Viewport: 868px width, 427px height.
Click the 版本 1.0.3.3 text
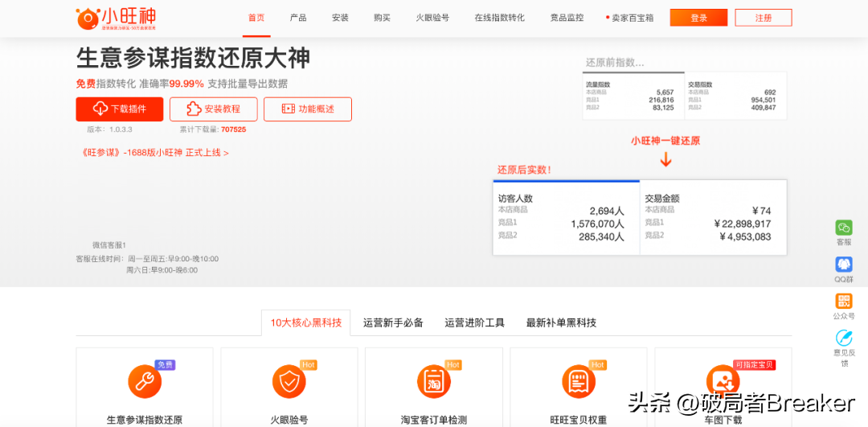pos(109,129)
